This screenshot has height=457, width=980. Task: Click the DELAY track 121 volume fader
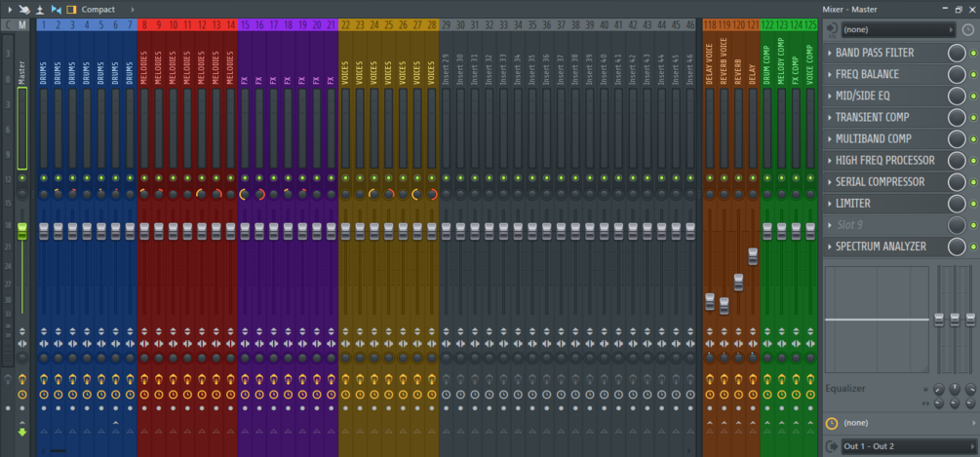[x=753, y=256]
